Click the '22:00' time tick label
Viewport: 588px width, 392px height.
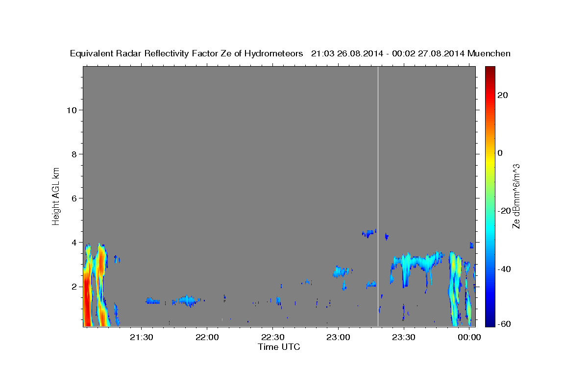click(207, 338)
